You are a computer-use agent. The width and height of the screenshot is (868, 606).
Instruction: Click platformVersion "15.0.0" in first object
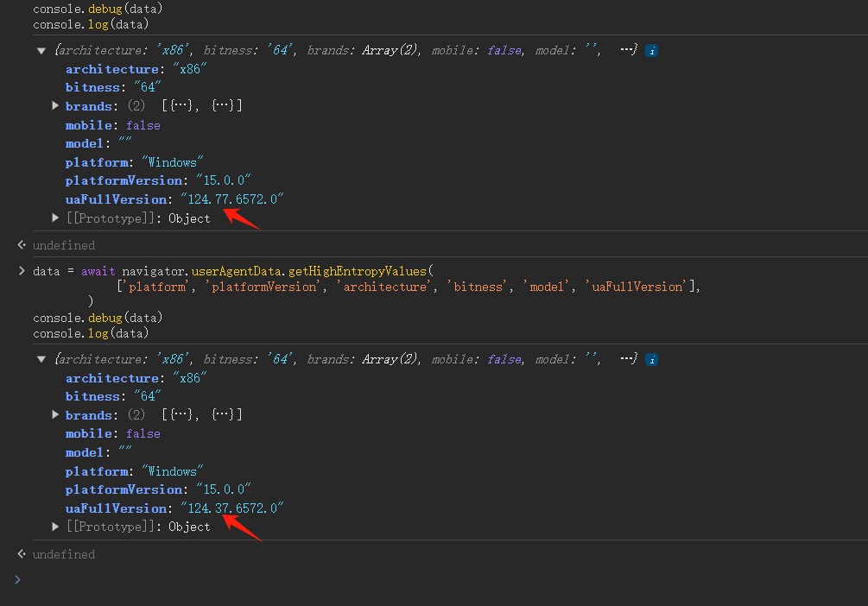223,180
